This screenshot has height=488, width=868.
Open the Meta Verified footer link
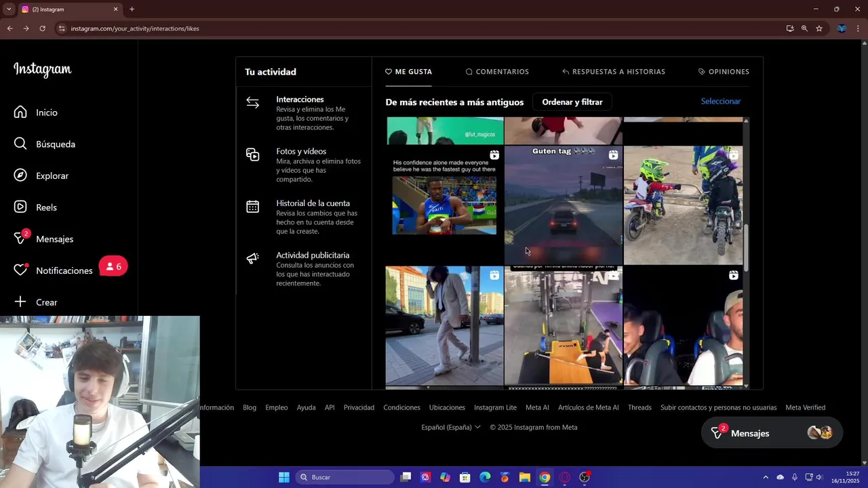pos(805,407)
